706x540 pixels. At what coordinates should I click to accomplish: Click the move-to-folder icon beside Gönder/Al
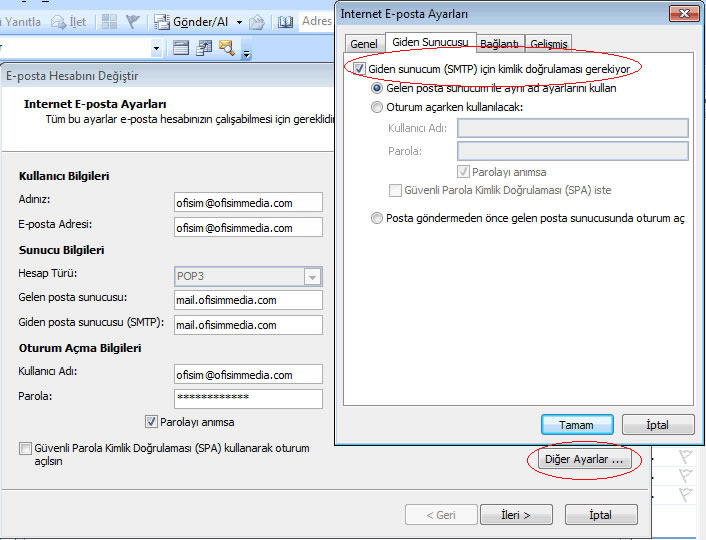coord(257,22)
